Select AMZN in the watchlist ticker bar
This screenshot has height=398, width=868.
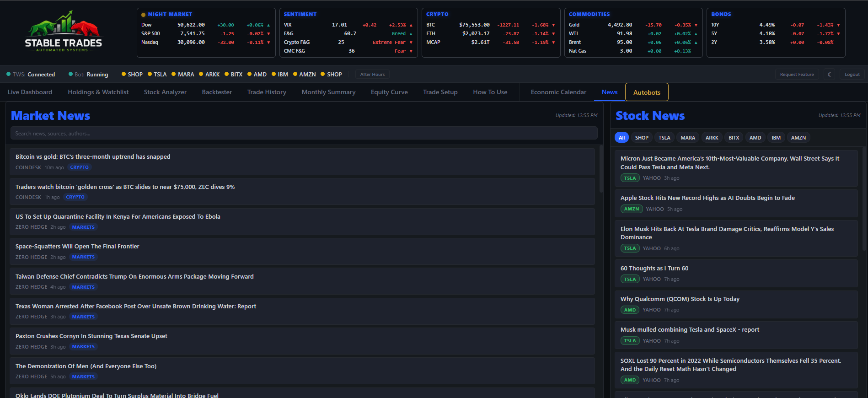(304, 75)
